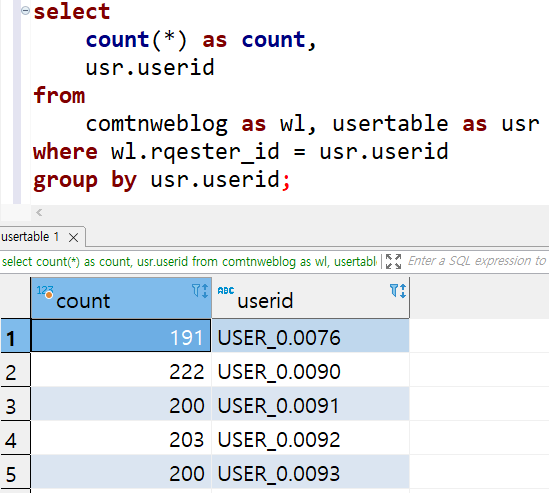The image size is (549, 493).
Task: Select count cell 200 in row 3
Action: tap(121, 404)
